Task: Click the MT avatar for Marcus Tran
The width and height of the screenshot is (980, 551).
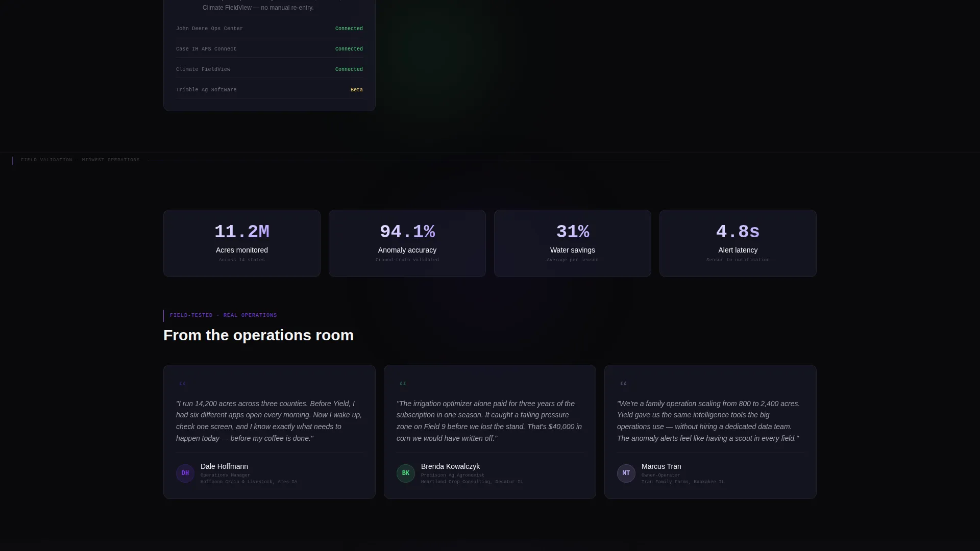Action: (x=626, y=473)
